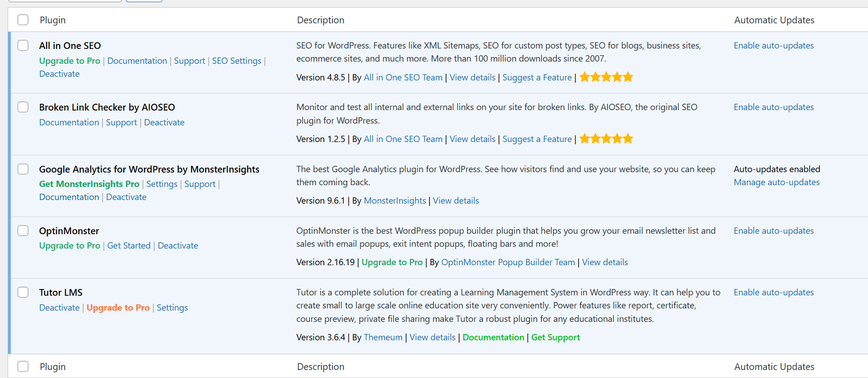Open green Documentation link for Tutor LMS

click(x=494, y=337)
